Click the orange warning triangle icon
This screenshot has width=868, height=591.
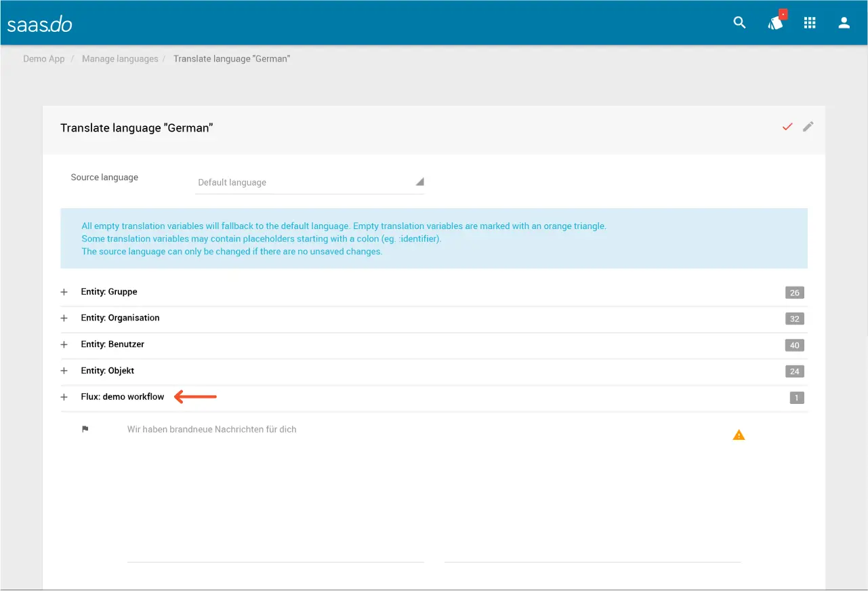coord(739,435)
